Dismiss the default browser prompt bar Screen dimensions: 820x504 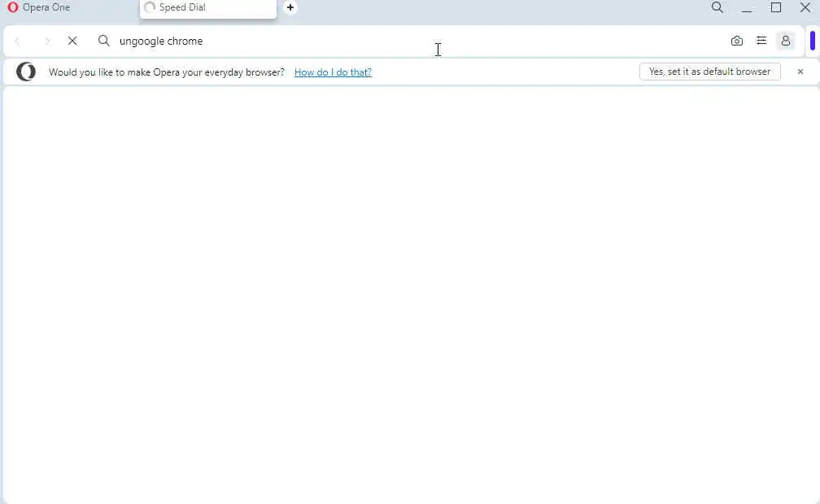click(x=800, y=72)
